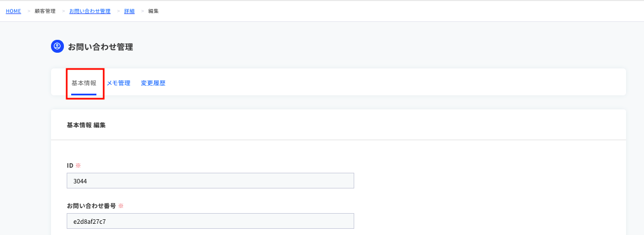
Task: Select the 基本情報 tab
Action: click(x=84, y=83)
